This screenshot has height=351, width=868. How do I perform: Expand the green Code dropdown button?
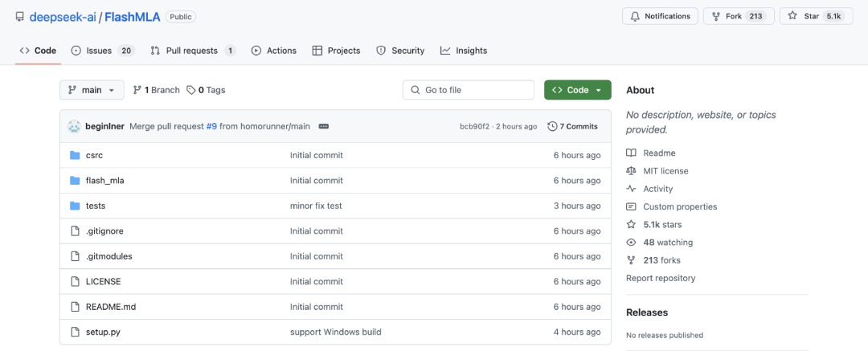(577, 90)
